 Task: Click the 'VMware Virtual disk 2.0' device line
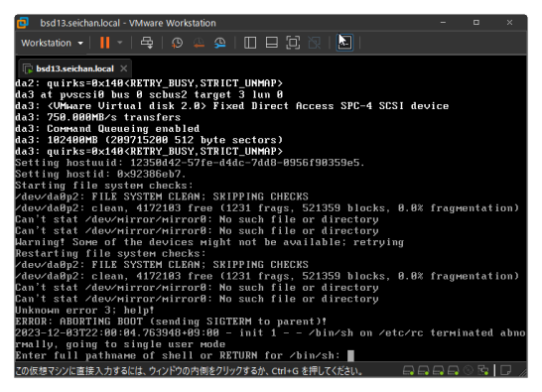click(x=232, y=106)
